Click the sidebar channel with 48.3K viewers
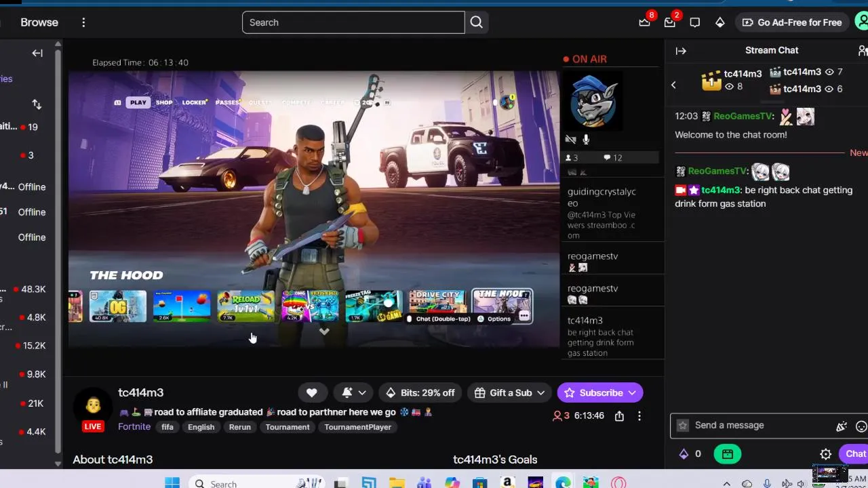This screenshot has height=488, width=868. 24,289
